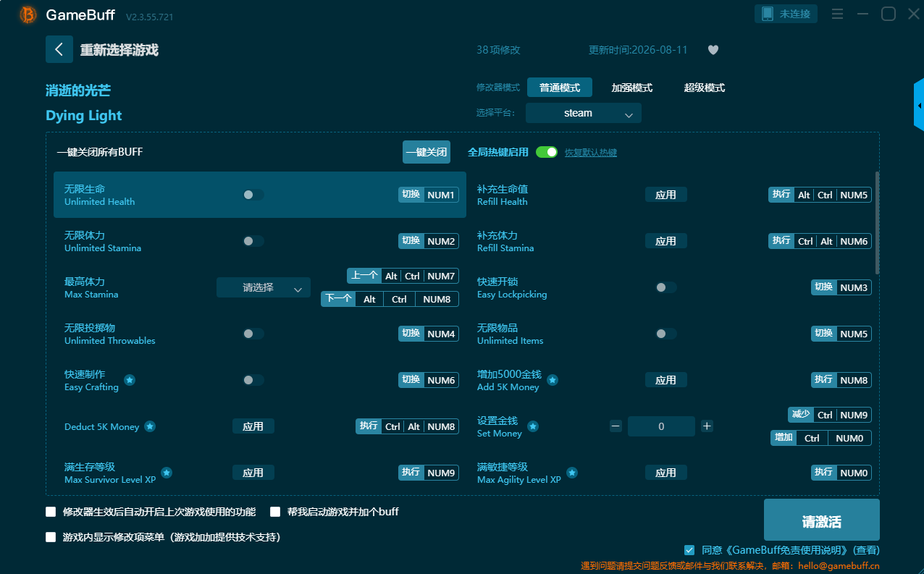Viewport: 924px width, 574px height.
Task: Click star icon beside Add 5K Money
Action: 553,380
